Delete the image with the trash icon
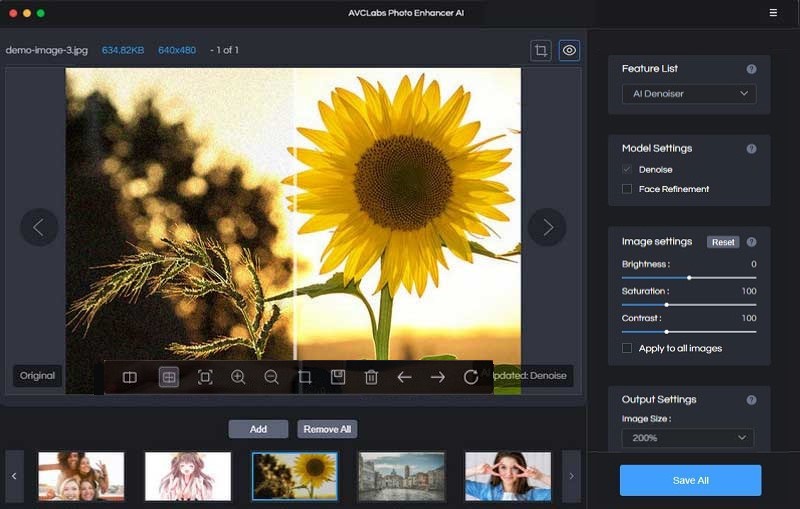Screen dimensions: 800x509 click(371, 377)
